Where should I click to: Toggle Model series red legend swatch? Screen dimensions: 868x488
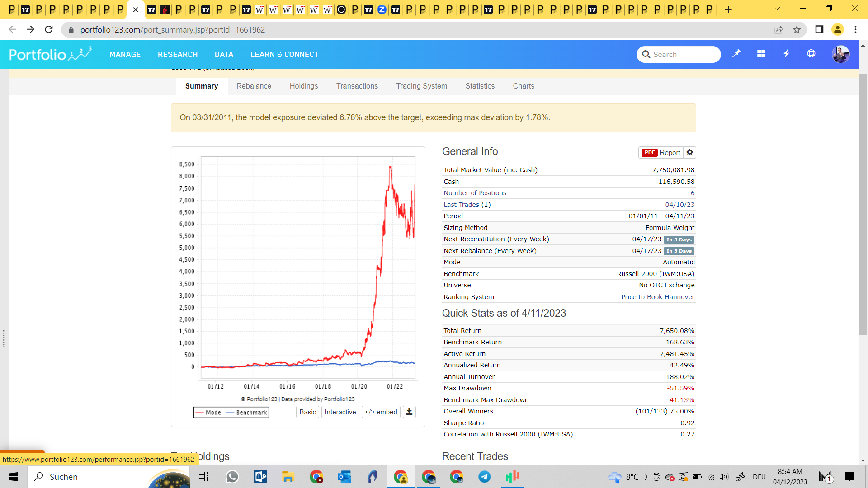200,413
